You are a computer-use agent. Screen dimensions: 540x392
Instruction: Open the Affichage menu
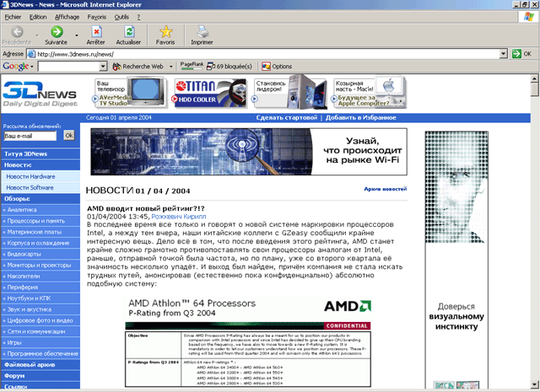pos(67,17)
